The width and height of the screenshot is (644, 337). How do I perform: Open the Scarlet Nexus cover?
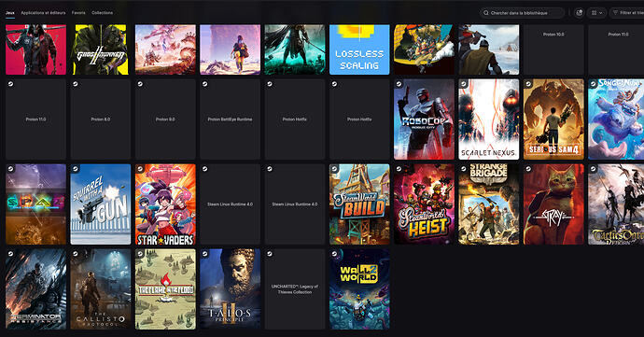[489, 119]
